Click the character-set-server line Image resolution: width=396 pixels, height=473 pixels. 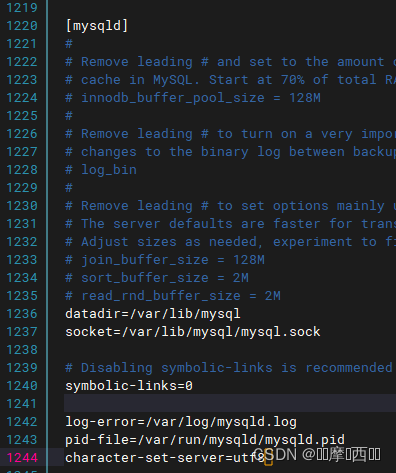pos(165,458)
